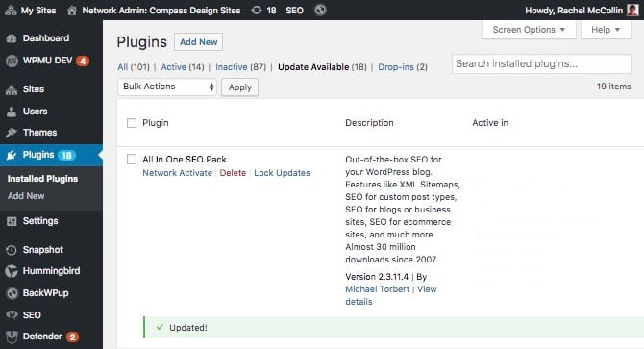Viewport: 644px width, 349px height.
Task: Click the My Sites network icon
Action: click(11, 11)
